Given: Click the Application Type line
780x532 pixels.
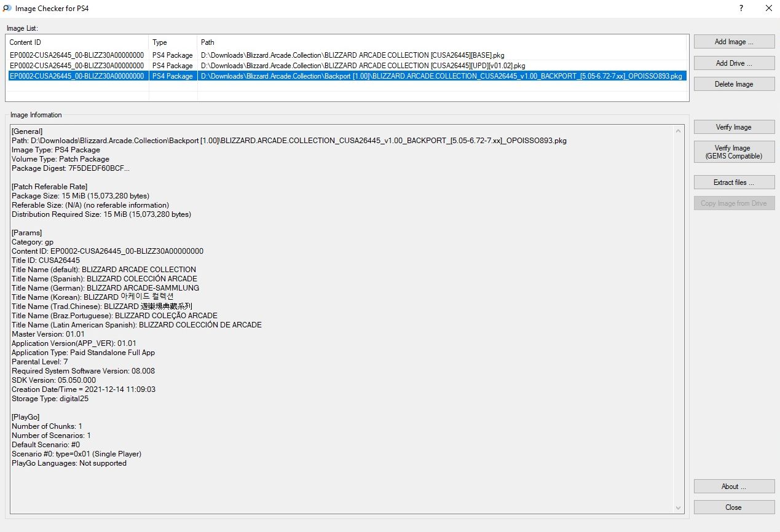Looking at the screenshot, I should pyautogui.click(x=83, y=353).
